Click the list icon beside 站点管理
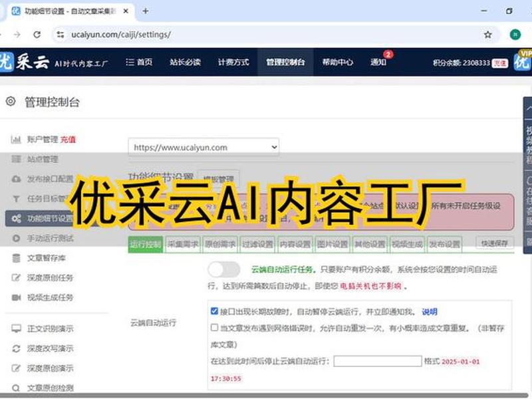532x399 pixels. tap(16, 159)
